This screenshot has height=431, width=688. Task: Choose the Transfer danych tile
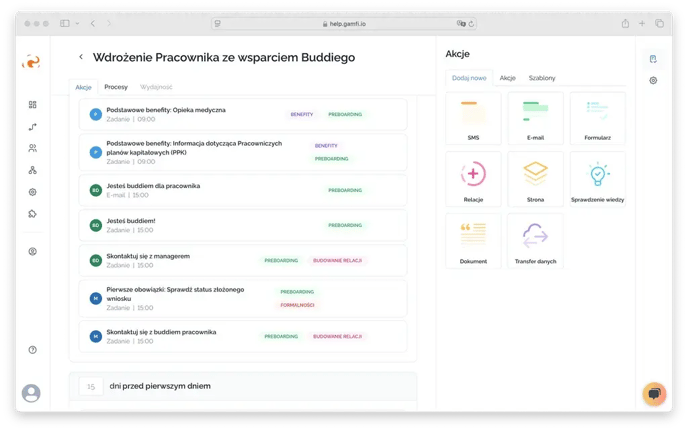(535, 241)
